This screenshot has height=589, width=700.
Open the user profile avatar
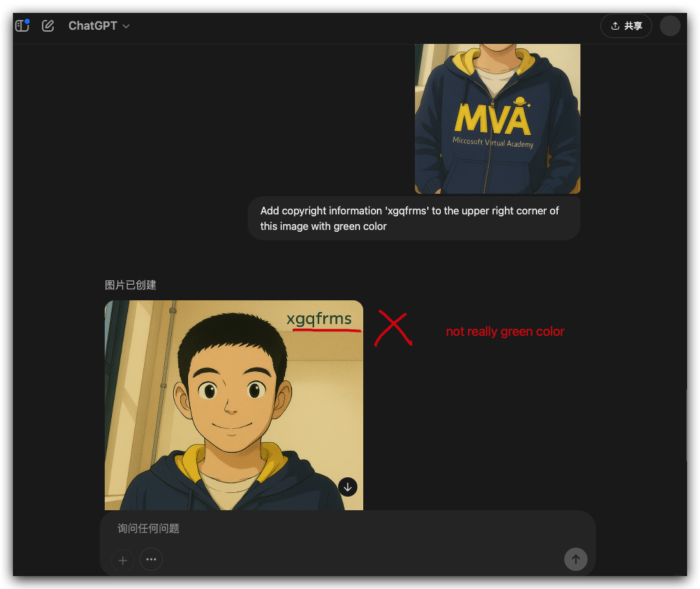[x=670, y=26]
